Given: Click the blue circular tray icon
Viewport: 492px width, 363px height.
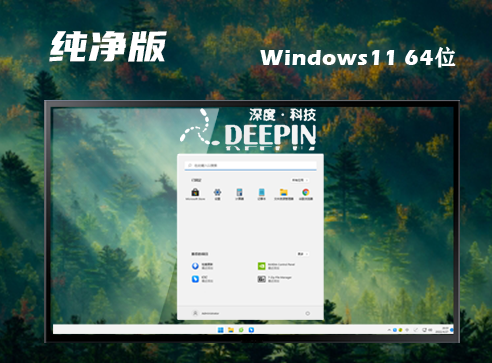Looking at the screenshot, I should (395, 330).
